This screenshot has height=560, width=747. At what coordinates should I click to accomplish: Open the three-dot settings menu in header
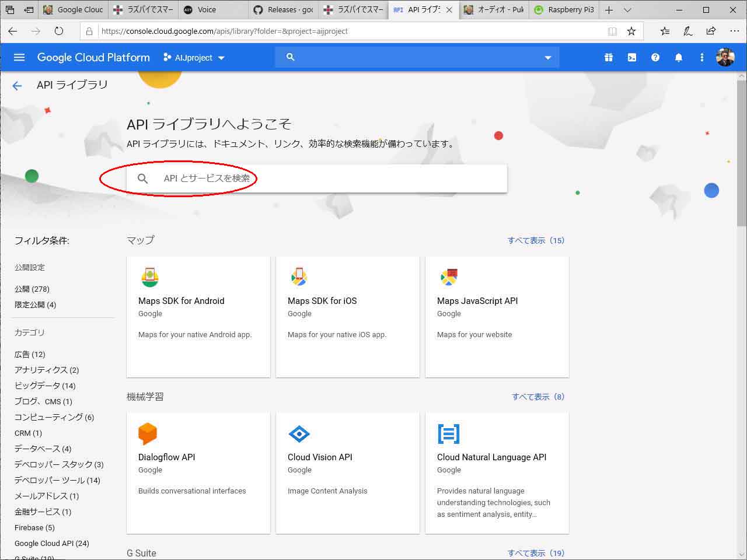pyautogui.click(x=702, y=57)
